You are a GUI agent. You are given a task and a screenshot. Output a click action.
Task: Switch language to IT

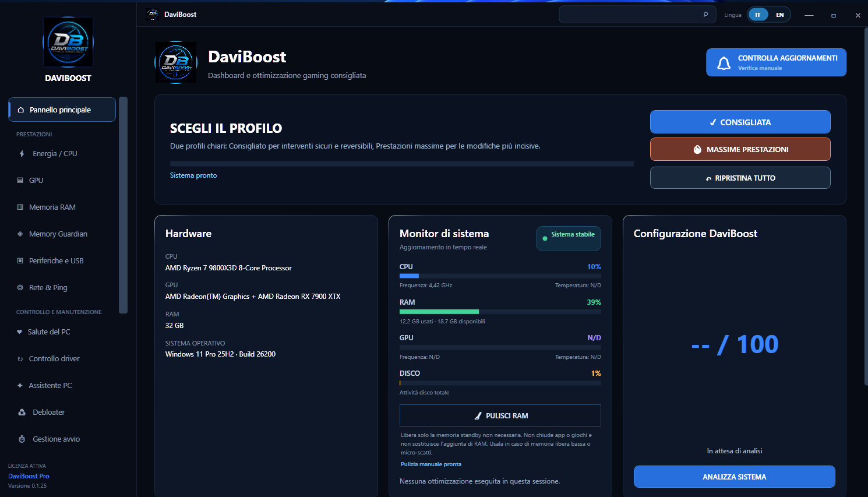click(758, 15)
